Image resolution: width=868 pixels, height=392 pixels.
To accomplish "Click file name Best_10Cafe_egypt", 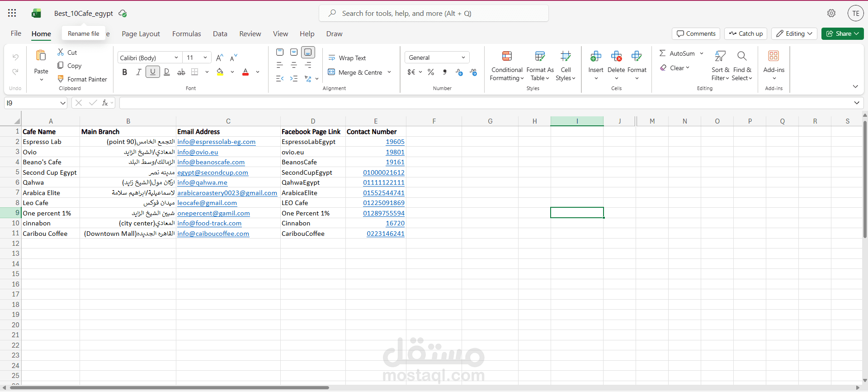I will click(x=84, y=14).
